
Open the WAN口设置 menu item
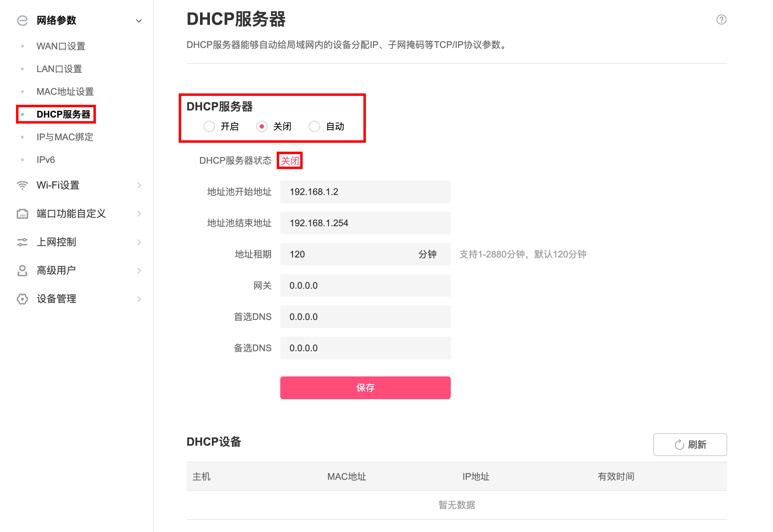coord(61,46)
